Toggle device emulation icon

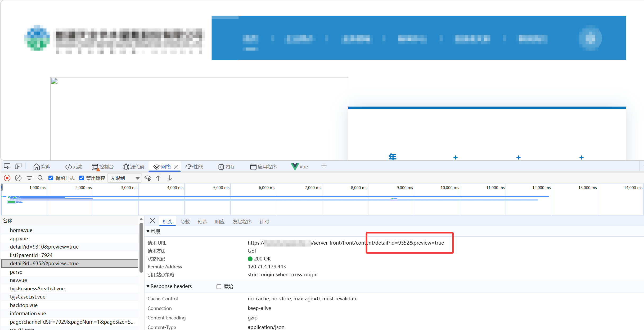tap(18, 166)
